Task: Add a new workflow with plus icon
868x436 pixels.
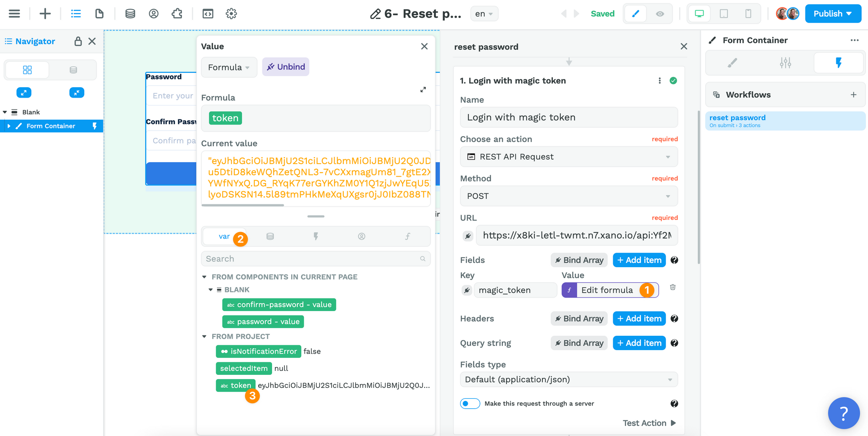Action: tap(853, 95)
